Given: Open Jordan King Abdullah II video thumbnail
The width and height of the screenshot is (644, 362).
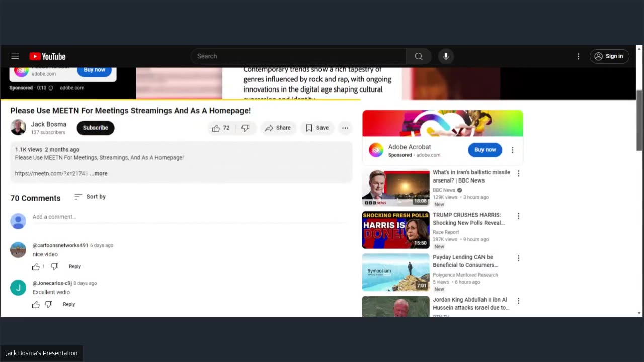Looking at the screenshot, I should click(396, 306).
